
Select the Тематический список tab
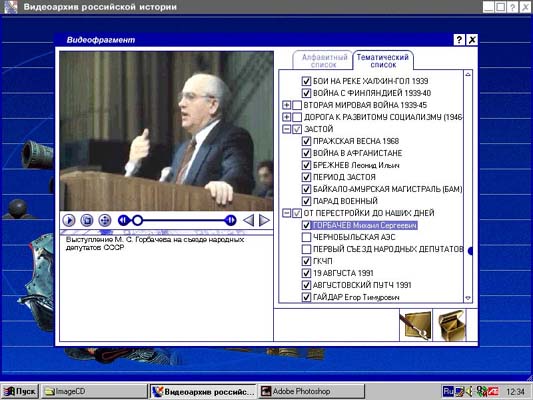pos(383,60)
